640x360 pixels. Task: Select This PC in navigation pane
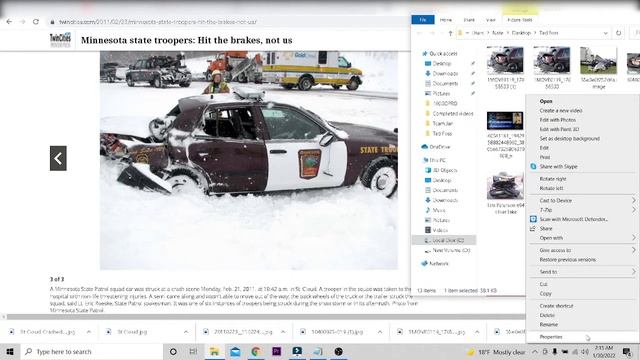pos(438,160)
